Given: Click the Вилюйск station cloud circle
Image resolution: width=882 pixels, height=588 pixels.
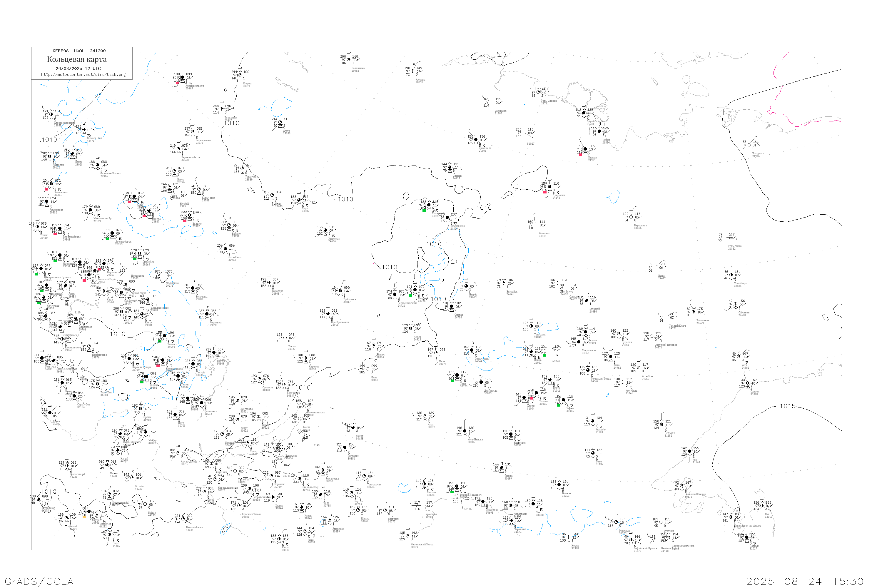Looking at the screenshot, I should click(x=504, y=283).
